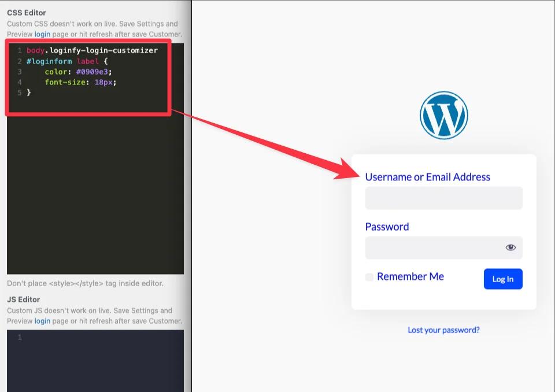This screenshot has height=392, width=555.
Task: Click the Remember Me label text
Action: coord(410,276)
